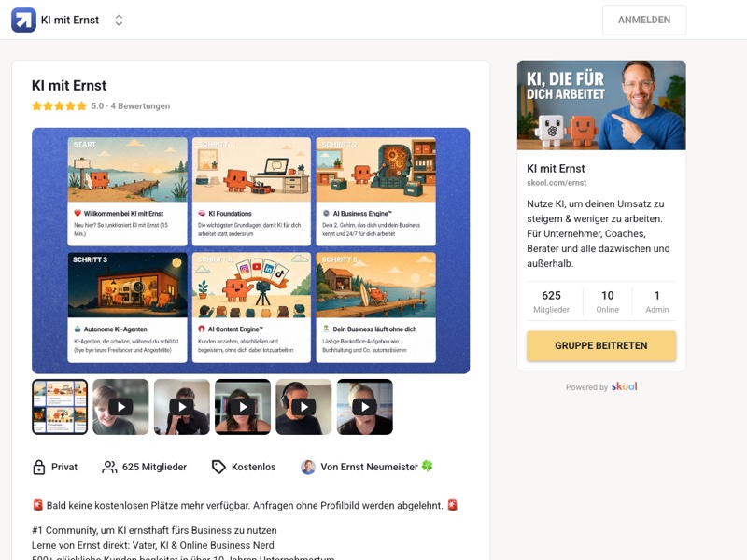Open the Autonome KI-Agenten course card
Screen dimensions: 747x560
click(127, 308)
